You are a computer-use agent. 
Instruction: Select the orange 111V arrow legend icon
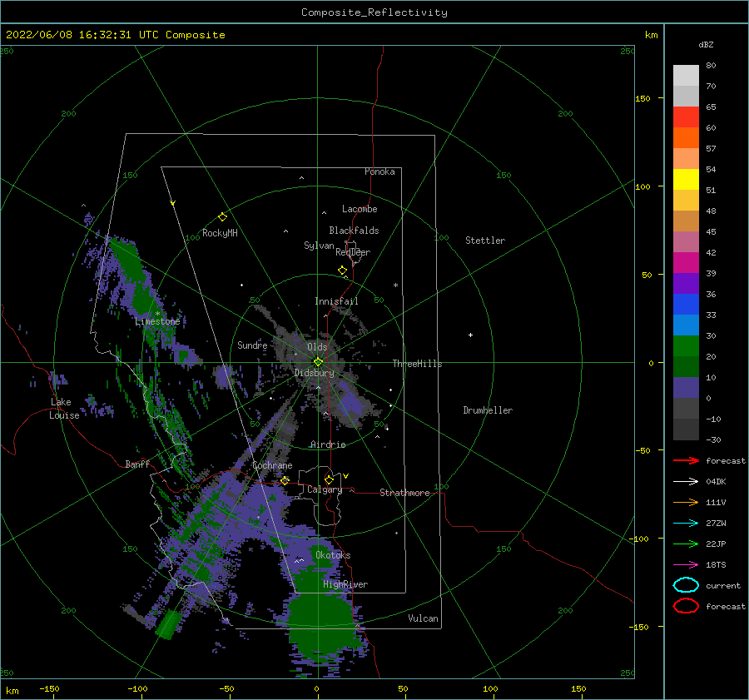(686, 502)
